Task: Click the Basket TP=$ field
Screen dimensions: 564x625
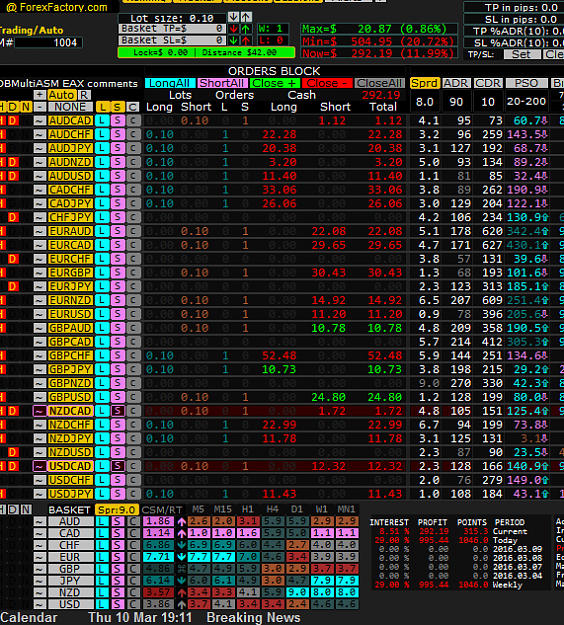Action: pyautogui.click(x=172, y=29)
